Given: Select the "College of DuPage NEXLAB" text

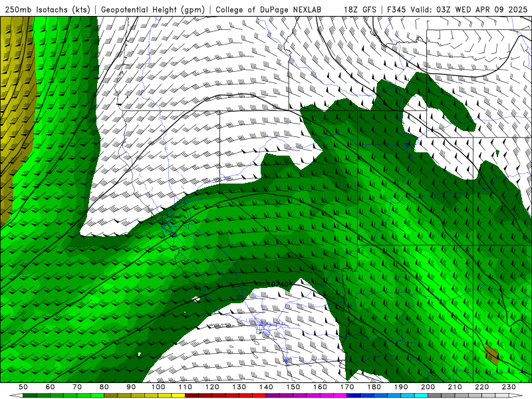Looking at the screenshot, I should [268, 9].
